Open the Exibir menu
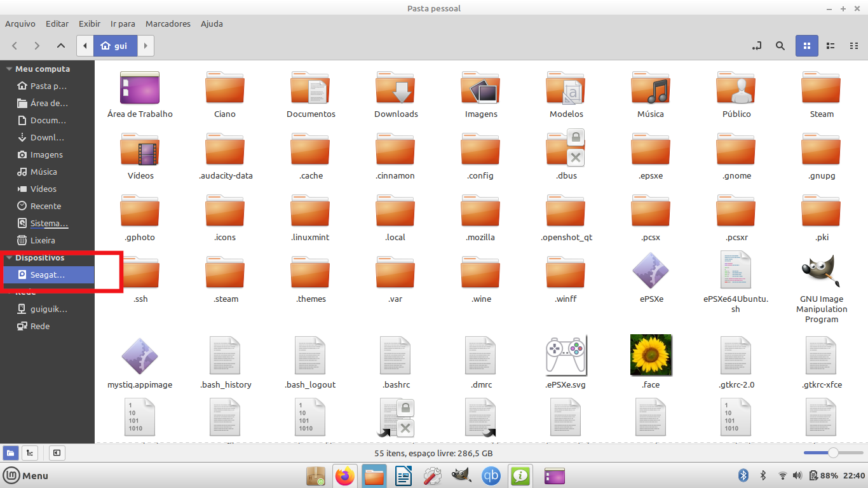 90,24
